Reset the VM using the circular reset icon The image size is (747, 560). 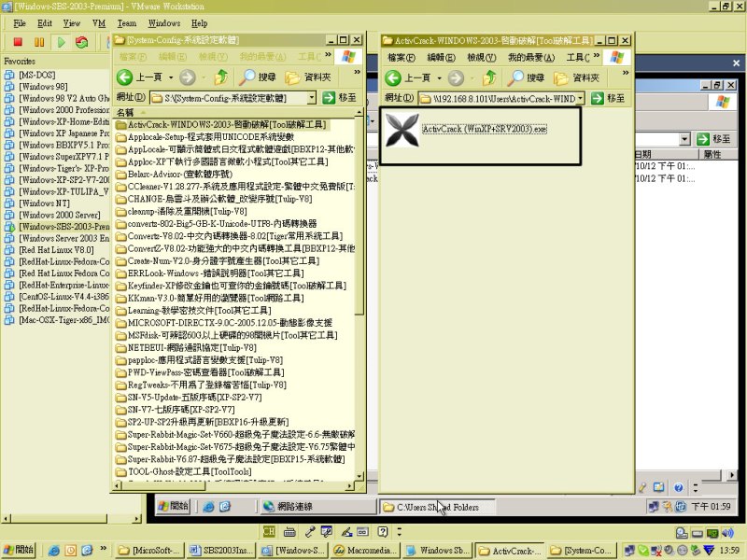click(81, 42)
